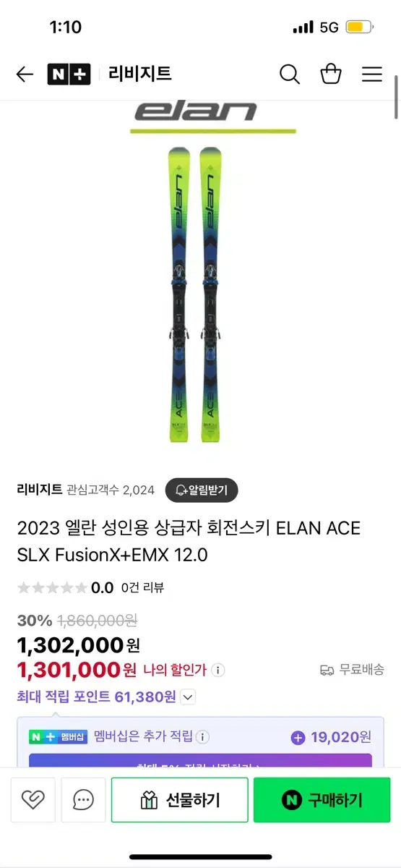Image resolution: width=401 pixels, height=868 pixels.
Task: Expand the 최대 적립 포인트 chevron
Action: click(x=188, y=697)
